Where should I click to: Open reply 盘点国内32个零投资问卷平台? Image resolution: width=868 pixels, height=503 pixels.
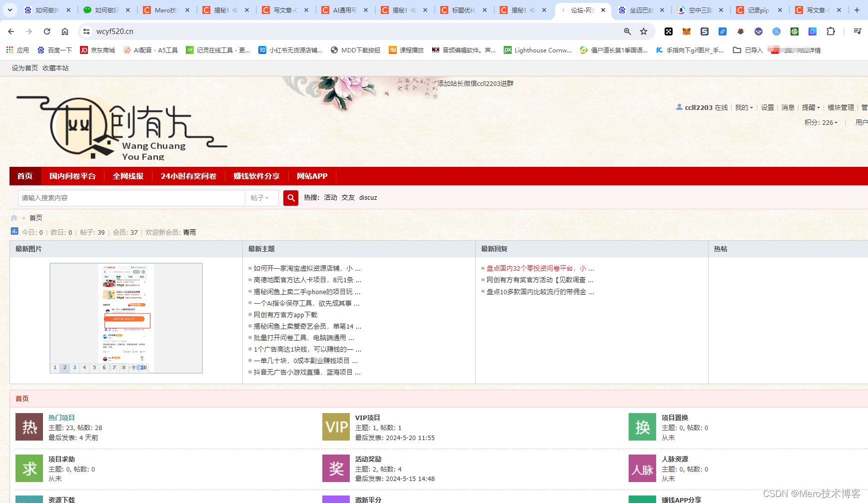540,268
